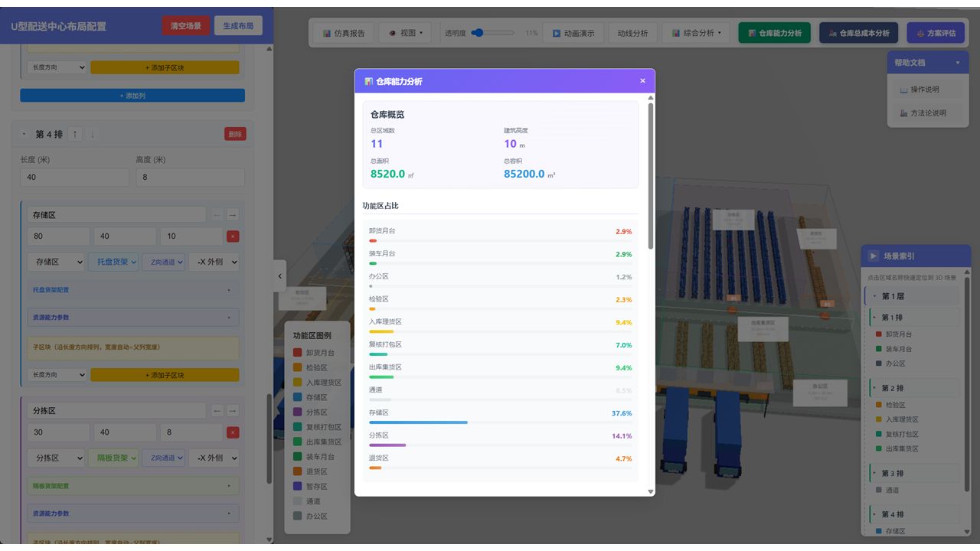
Task: Move 第 4 排 down with the down arrow
Action: 93,134
